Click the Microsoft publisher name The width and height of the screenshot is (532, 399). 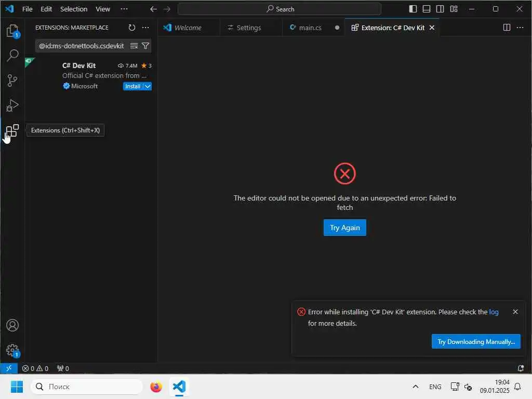[85, 86]
